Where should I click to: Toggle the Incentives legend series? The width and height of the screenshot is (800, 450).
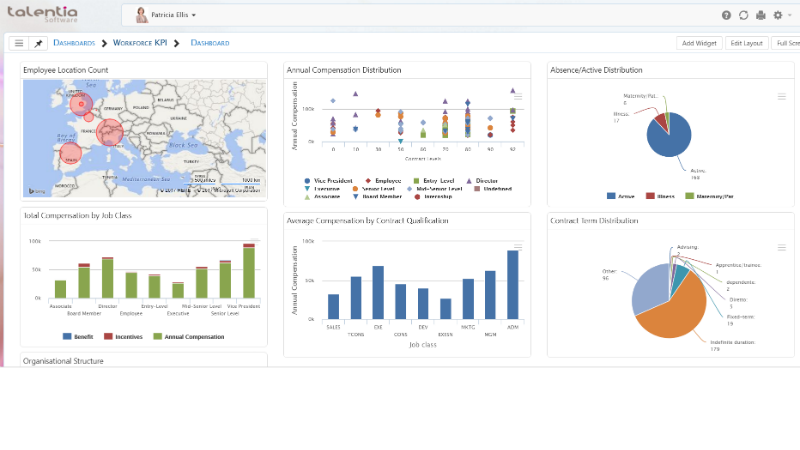123,337
